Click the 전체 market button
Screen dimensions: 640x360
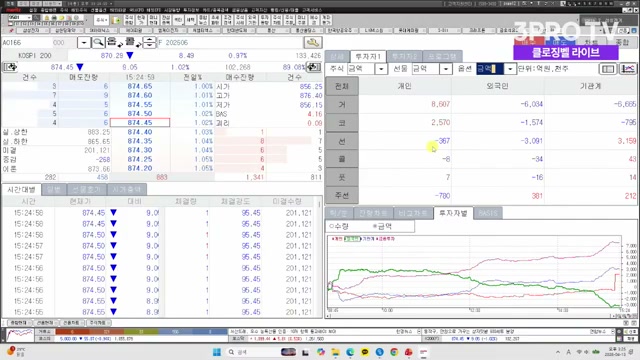point(342,87)
